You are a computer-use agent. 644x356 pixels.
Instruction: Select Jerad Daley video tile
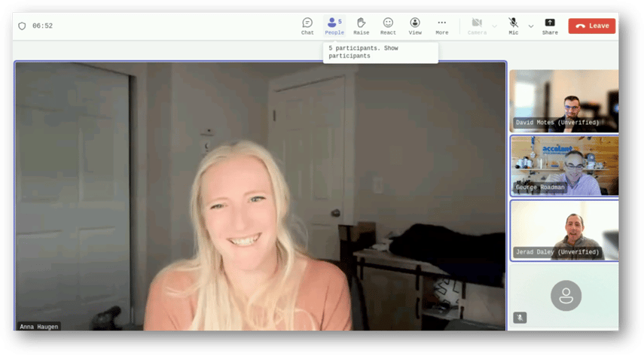(x=564, y=231)
